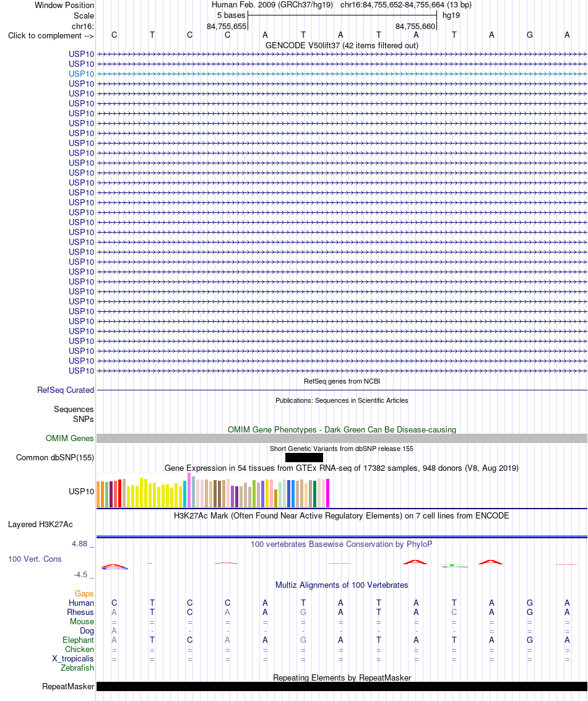Click the magenta last bar in GTEx chart
Screen dimensions: 588x701
328,493
